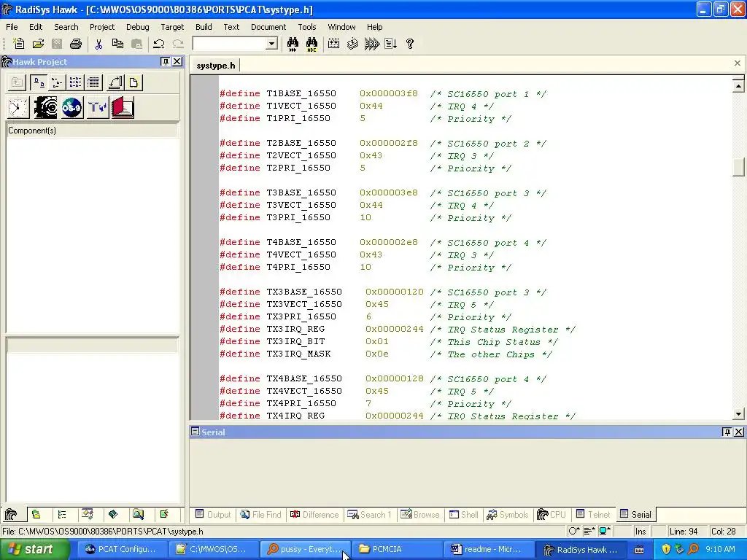Toggle Ins insert mode in status bar

click(640, 532)
